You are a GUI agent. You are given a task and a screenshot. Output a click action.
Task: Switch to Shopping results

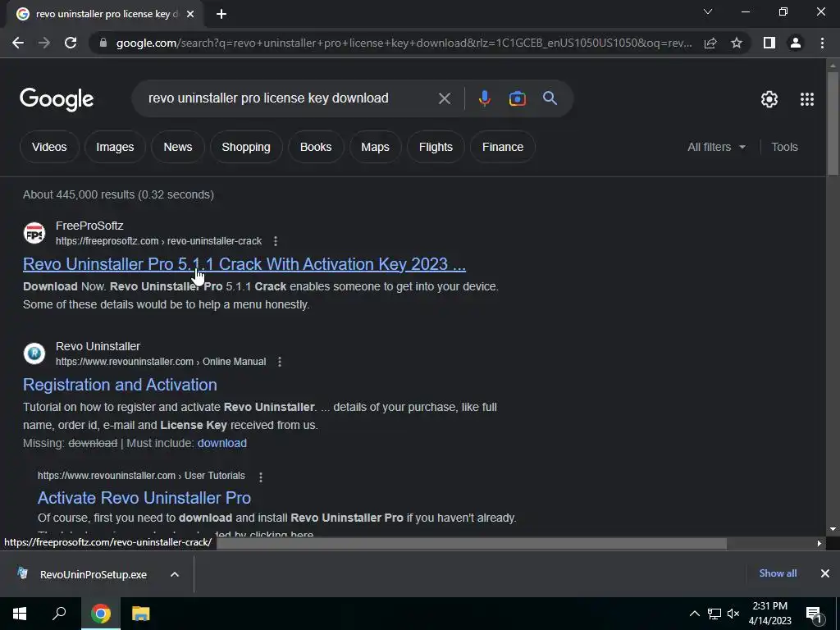[246, 147]
